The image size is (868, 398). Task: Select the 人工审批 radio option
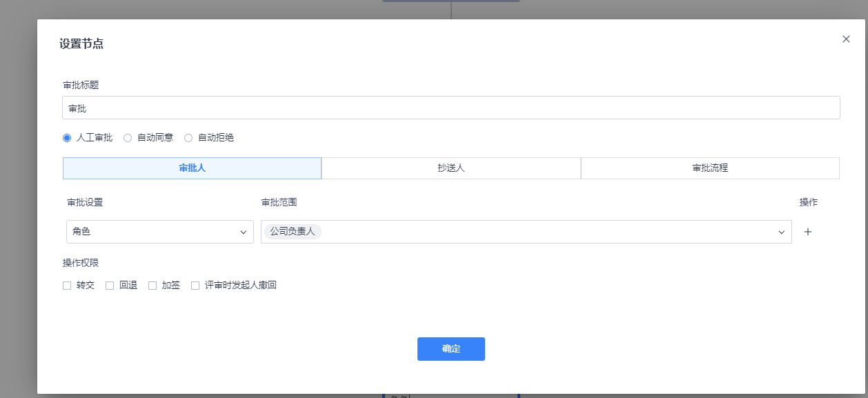pyautogui.click(x=67, y=137)
